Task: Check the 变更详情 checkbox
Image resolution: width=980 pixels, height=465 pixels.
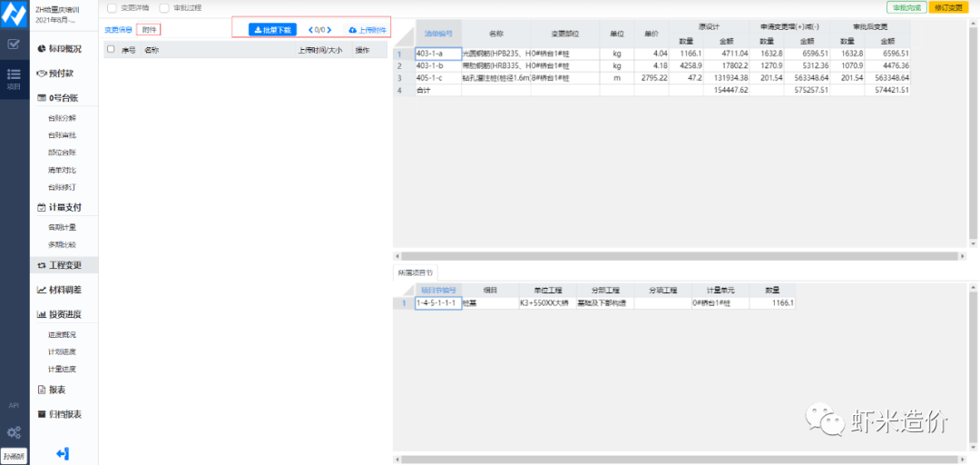Action: [x=112, y=8]
